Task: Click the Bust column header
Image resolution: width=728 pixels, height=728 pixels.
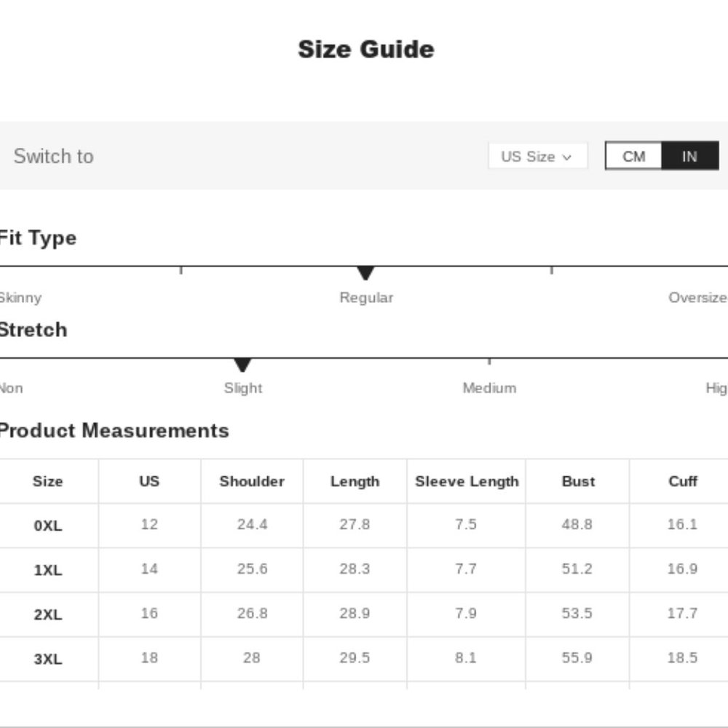Action: pos(578,481)
